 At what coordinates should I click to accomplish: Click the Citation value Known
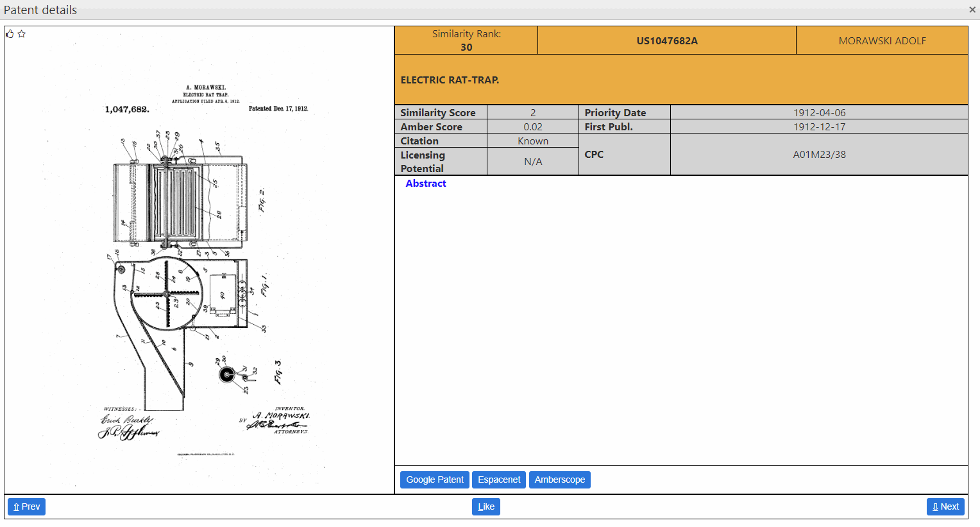[x=533, y=141]
